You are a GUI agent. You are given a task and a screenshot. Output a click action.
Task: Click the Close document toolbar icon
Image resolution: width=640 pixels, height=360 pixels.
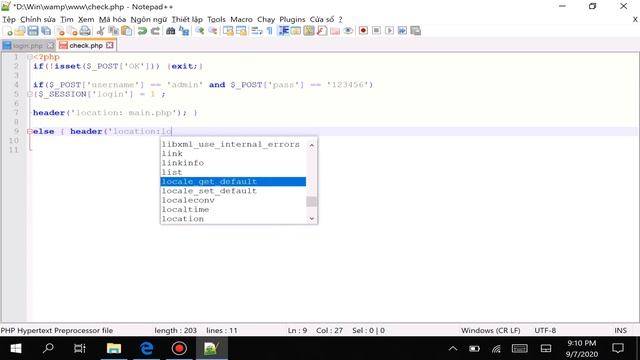[60, 31]
